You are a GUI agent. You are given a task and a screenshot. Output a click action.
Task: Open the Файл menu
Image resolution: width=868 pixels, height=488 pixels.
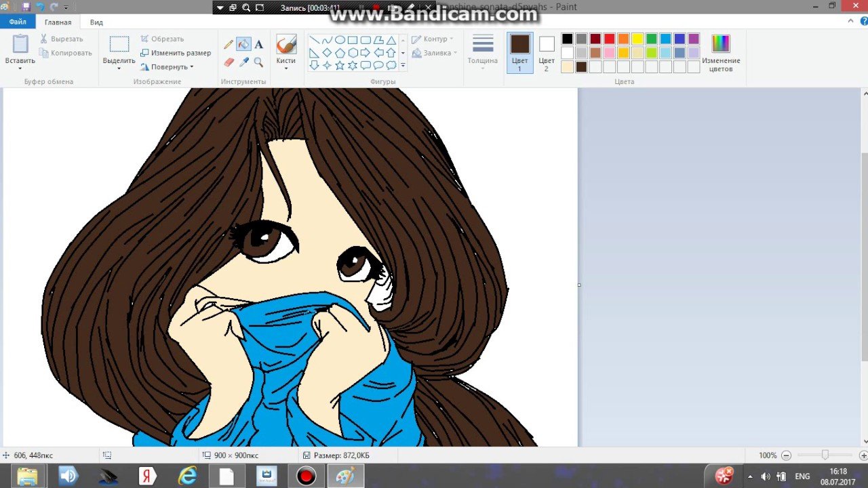point(18,22)
